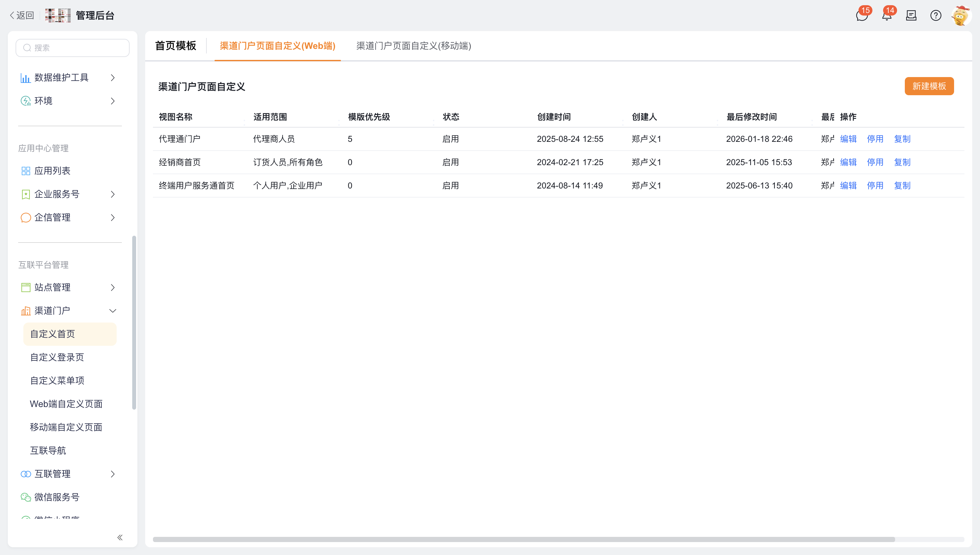
Task: Open Web端自定义页面 in sidebar
Action: tap(70, 404)
